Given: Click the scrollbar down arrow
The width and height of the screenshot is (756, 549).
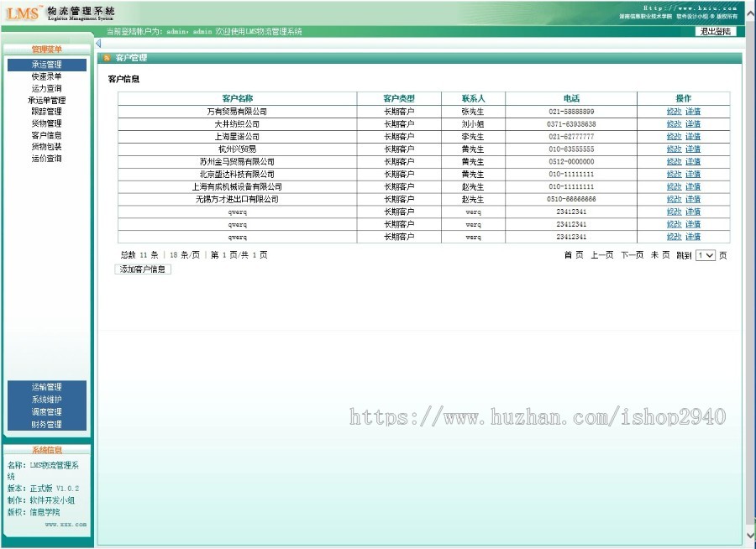Looking at the screenshot, I should coord(751,535).
